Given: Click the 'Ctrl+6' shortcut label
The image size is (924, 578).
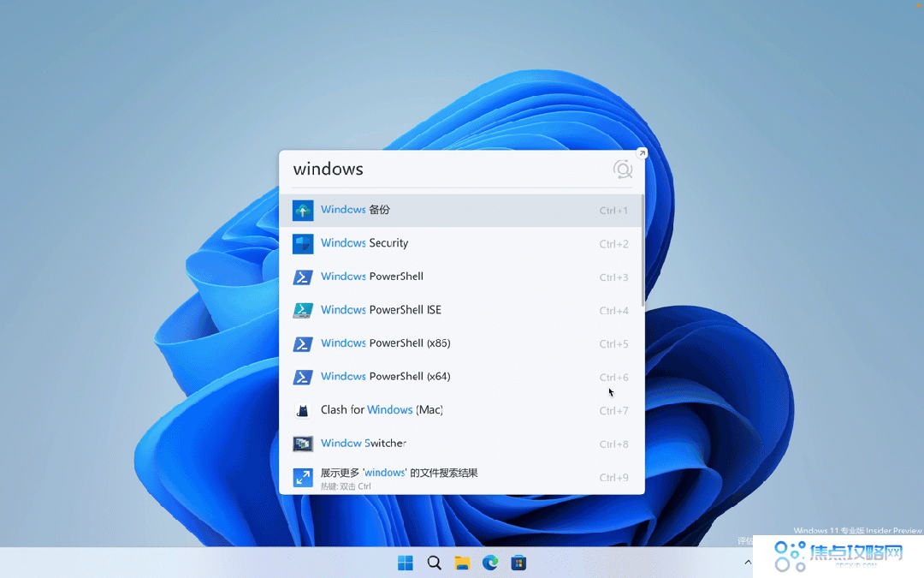Looking at the screenshot, I should click(x=613, y=378).
